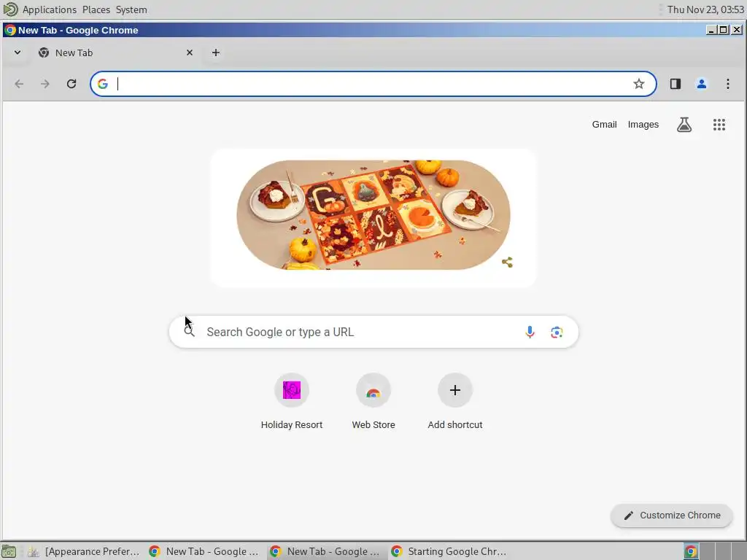747x560 pixels.
Task: Open the Web Store shortcut
Action: tap(373, 402)
